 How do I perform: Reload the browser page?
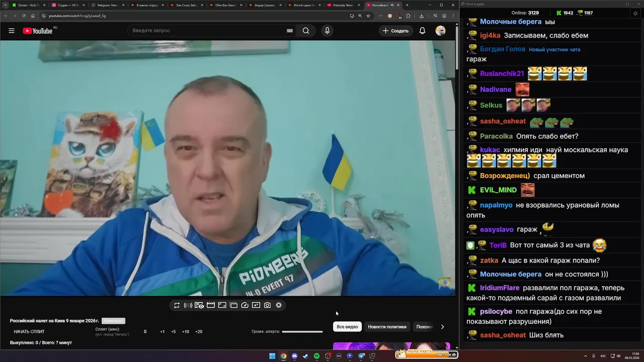click(24, 16)
